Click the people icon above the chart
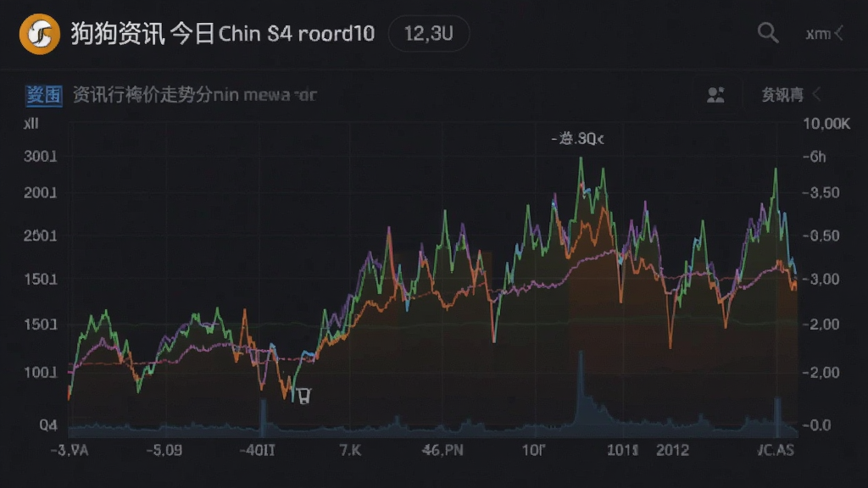Viewport: 868px width, 488px height. [715, 95]
